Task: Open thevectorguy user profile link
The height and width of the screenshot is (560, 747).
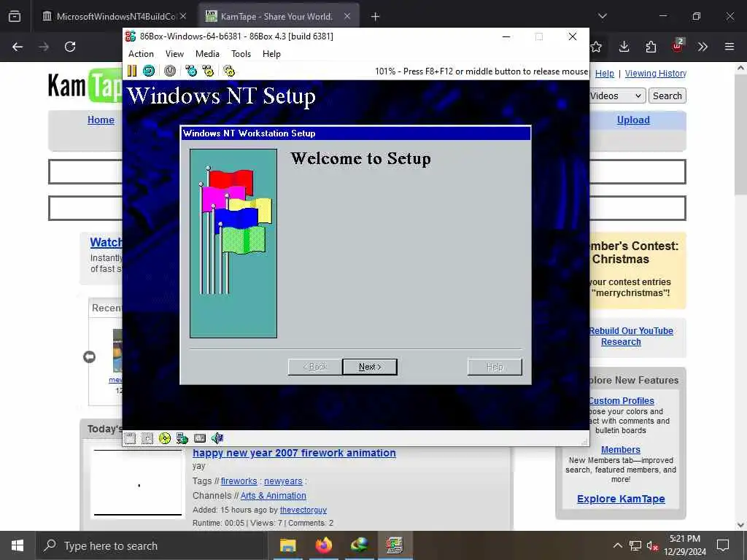Action: tap(303, 510)
